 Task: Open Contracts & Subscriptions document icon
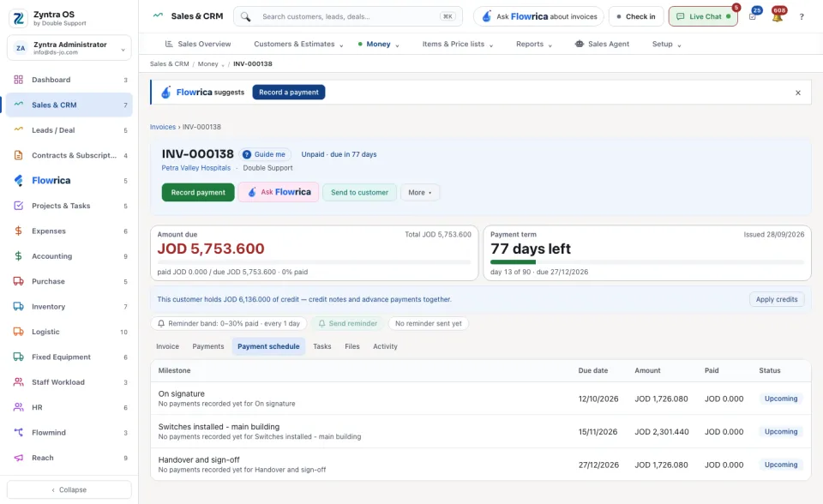[18, 155]
